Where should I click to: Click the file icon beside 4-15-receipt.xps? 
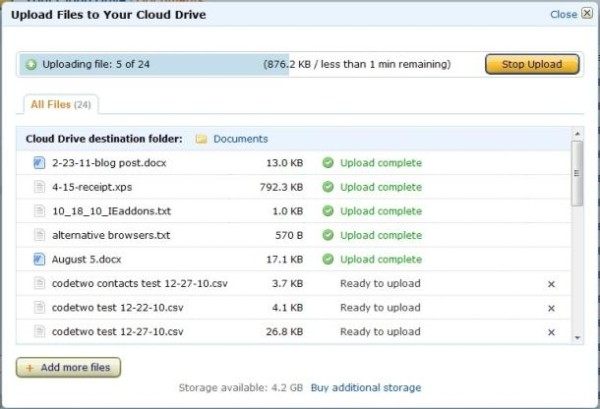point(39,187)
